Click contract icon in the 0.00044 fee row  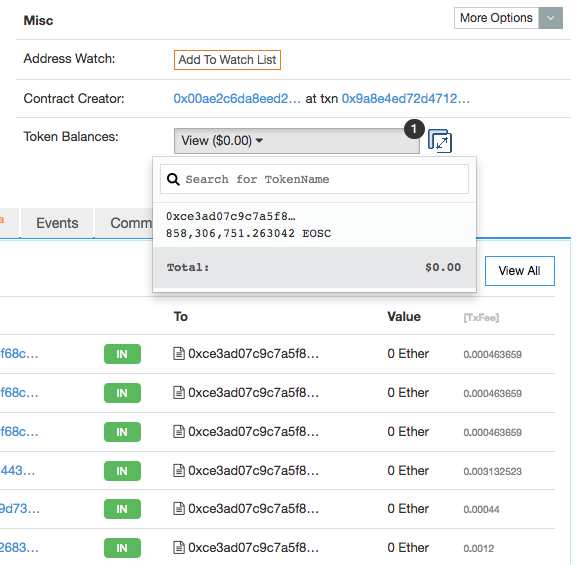click(x=179, y=509)
